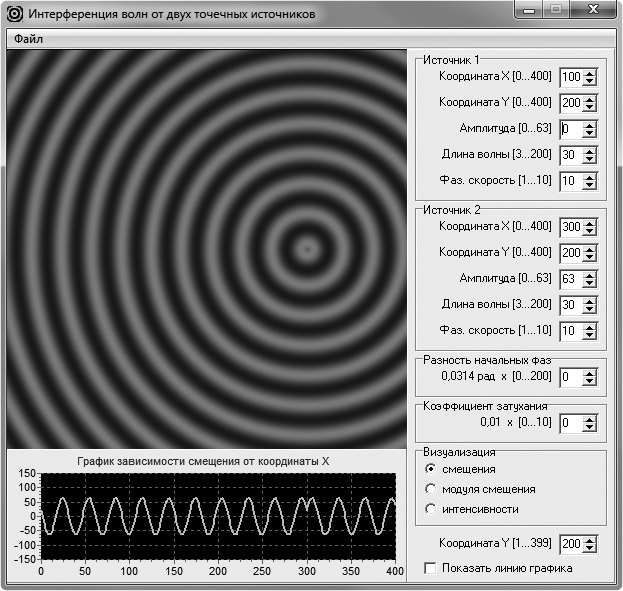Focus Разность начальных фаз input field
This screenshot has width=623, height=591.
click(x=571, y=377)
